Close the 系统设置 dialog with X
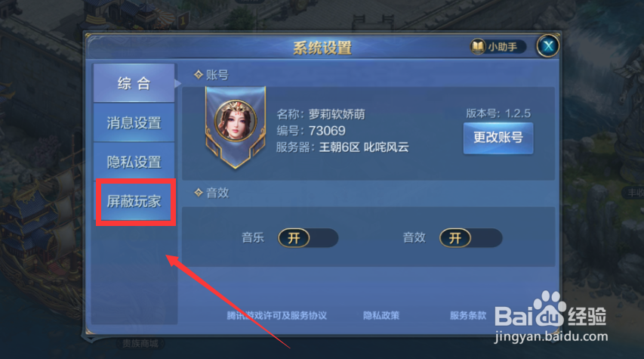The width and height of the screenshot is (644, 359). 548,46
